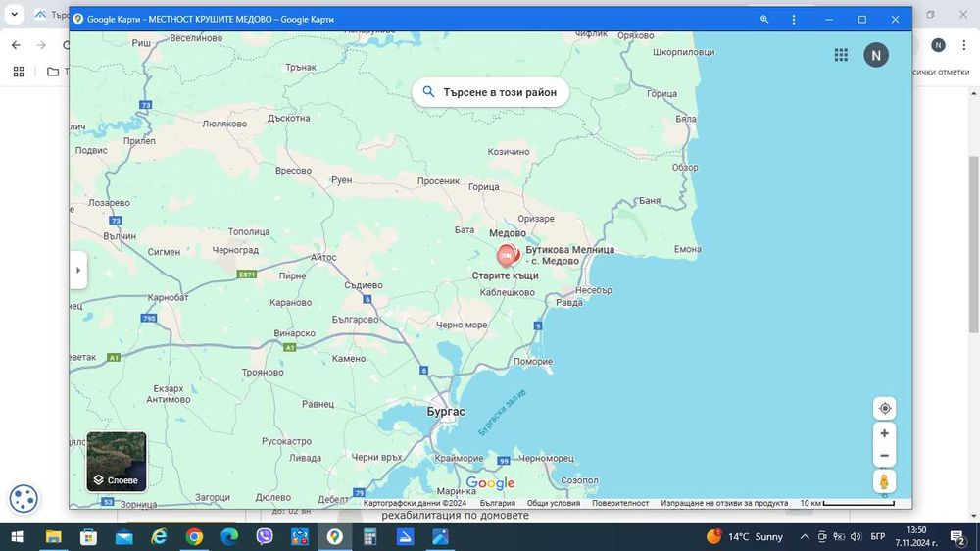Click 'Бутикова Мелница - с. Медово' place label
The height and width of the screenshot is (551, 980).
(569, 255)
